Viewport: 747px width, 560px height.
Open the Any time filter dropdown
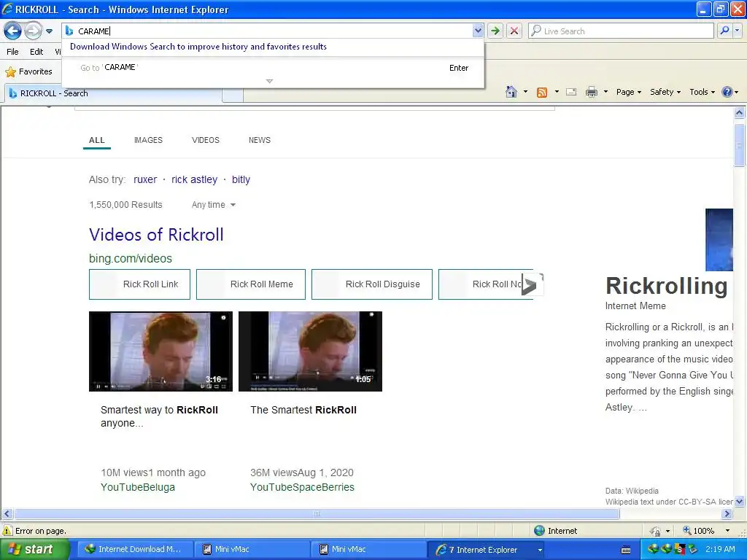coord(214,205)
